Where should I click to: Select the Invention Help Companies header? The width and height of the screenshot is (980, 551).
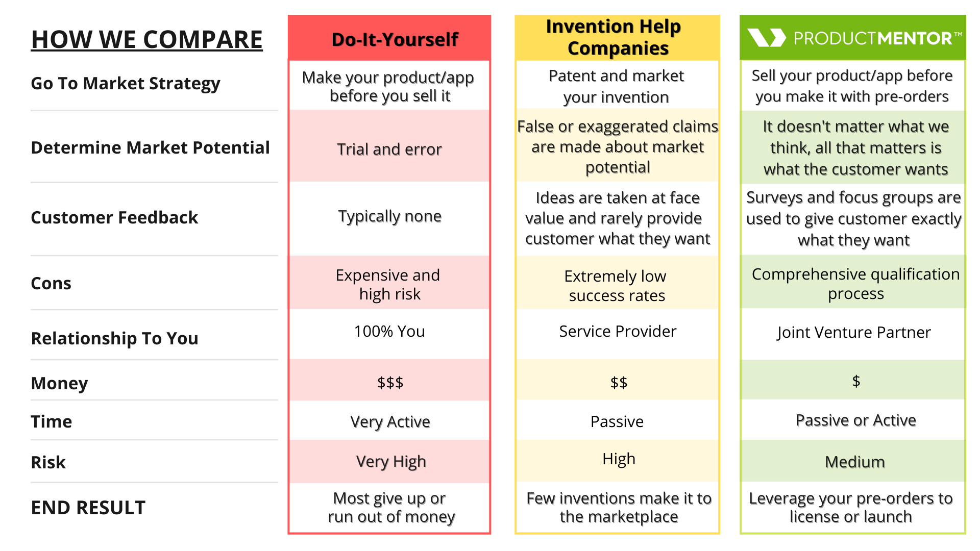(617, 37)
